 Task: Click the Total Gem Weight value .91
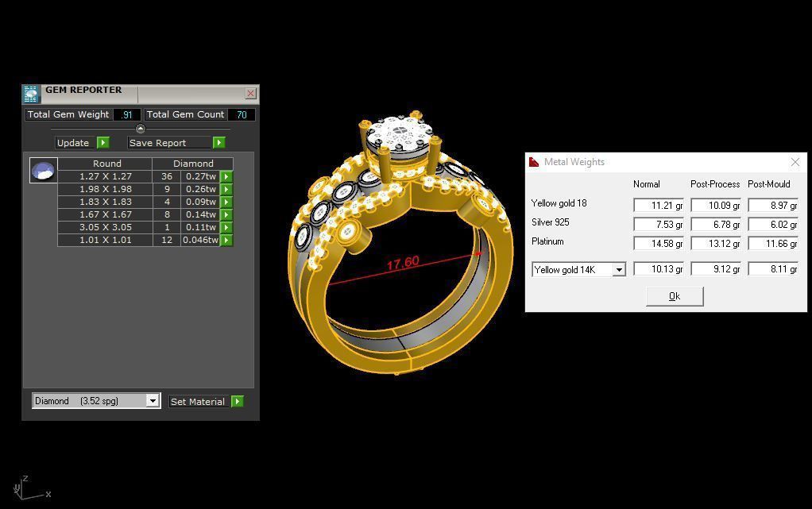pyautogui.click(x=127, y=114)
